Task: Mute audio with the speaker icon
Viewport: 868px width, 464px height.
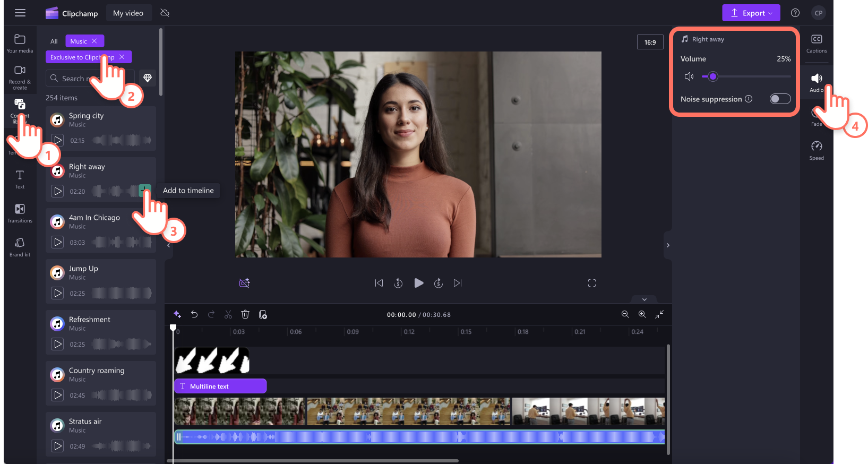Action: click(689, 76)
